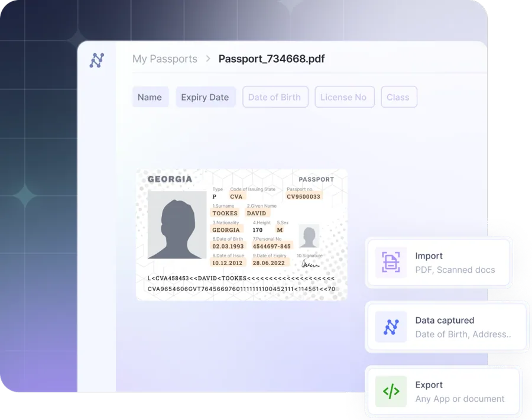The width and height of the screenshot is (532, 420).
Task: Select the passport number CV9500033
Action: (303, 196)
